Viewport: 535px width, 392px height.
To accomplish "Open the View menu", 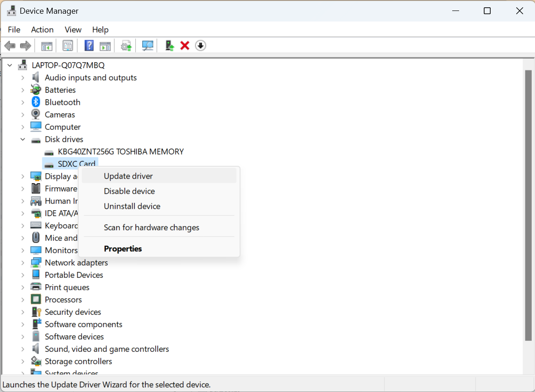I will click(x=73, y=30).
